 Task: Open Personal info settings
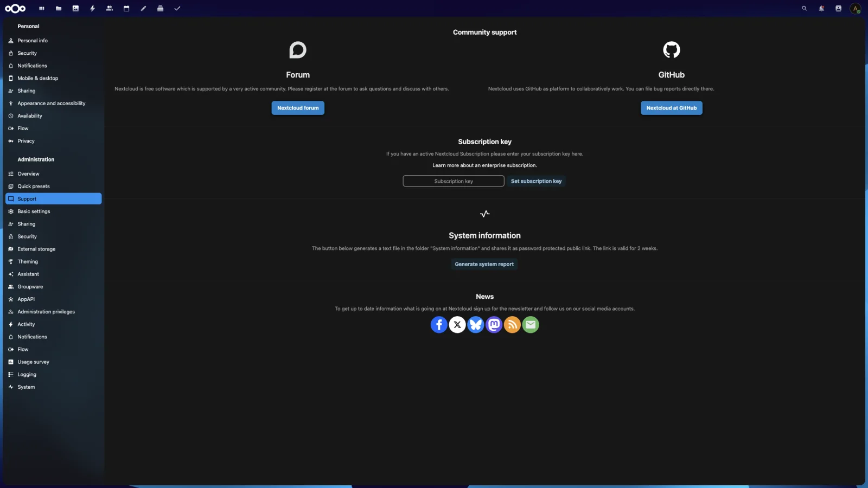click(54, 41)
